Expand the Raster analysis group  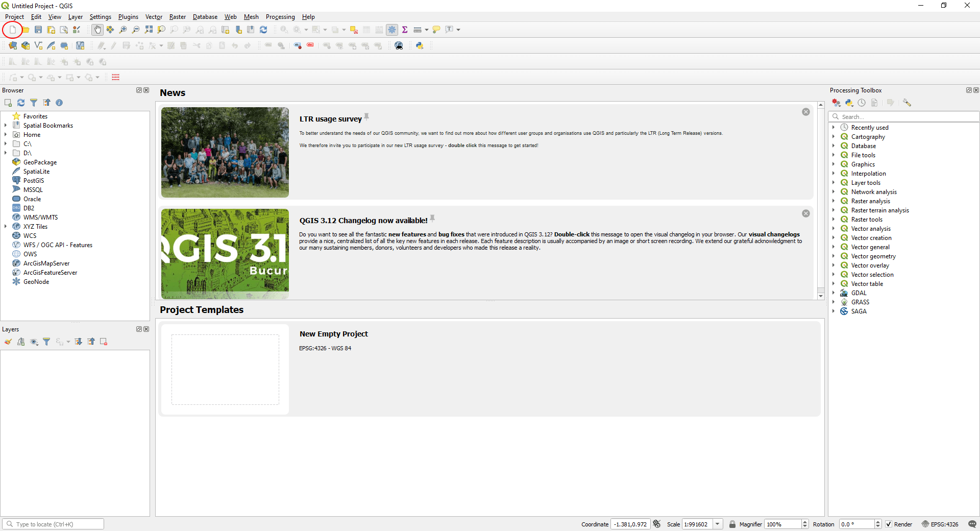pos(834,201)
